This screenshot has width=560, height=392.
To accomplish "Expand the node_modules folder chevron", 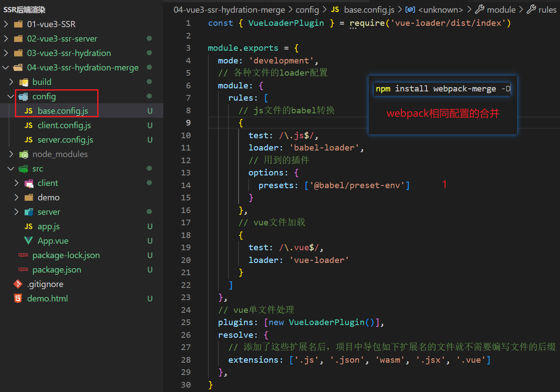I will [x=11, y=154].
